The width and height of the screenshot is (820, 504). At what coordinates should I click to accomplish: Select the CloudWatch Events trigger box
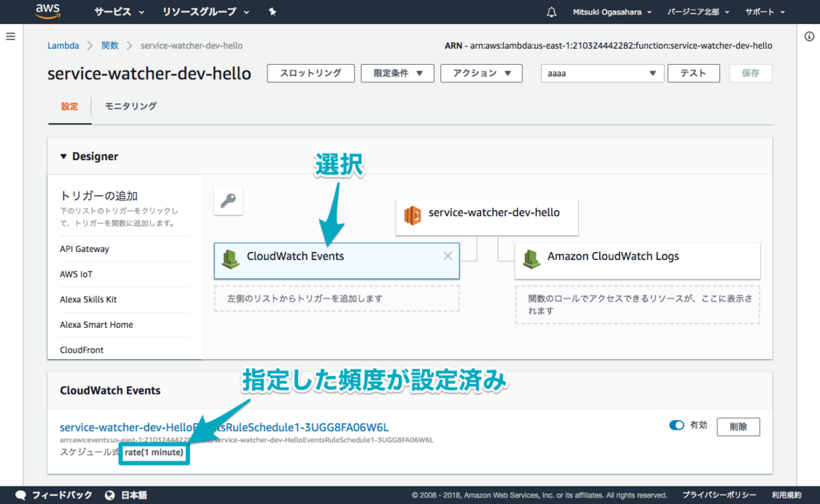pyautogui.click(x=337, y=261)
